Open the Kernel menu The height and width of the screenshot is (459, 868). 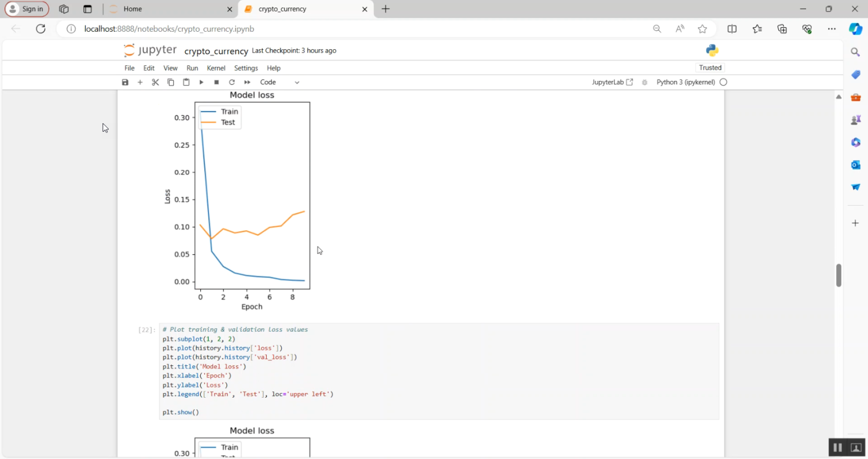pyautogui.click(x=216, y=68)
